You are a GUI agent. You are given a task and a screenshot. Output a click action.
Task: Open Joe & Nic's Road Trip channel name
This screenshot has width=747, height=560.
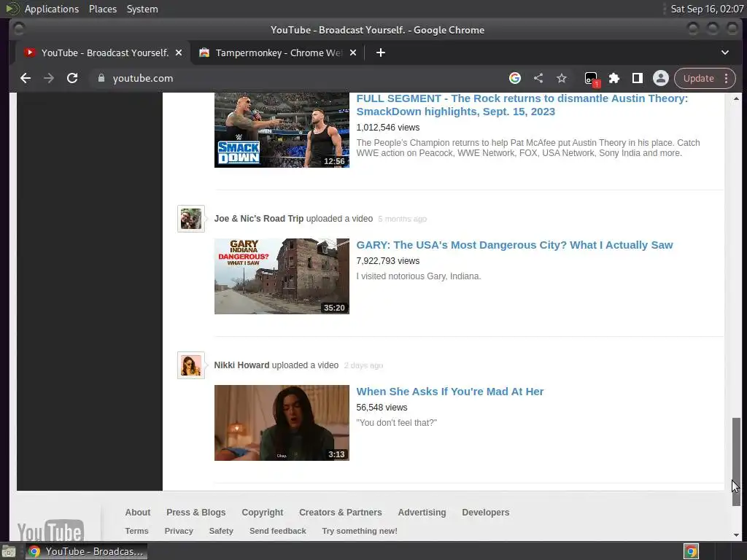pos(259,219)
